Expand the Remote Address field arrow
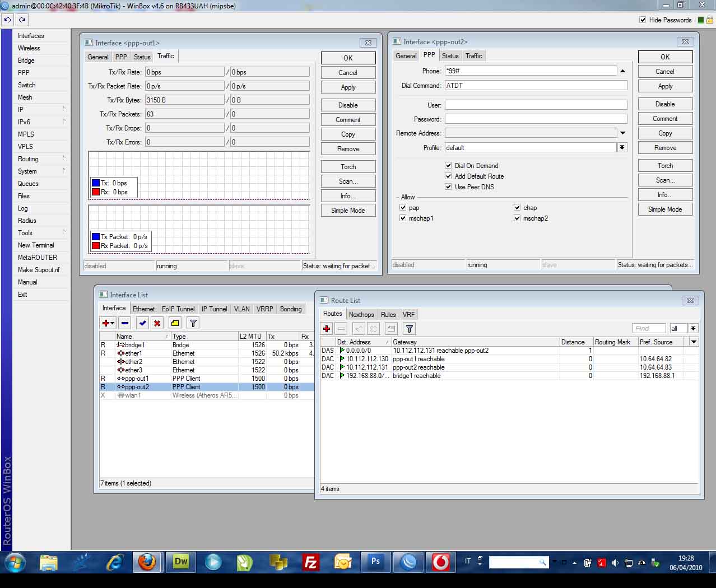 pyautogui.click(x=622, y=133)
